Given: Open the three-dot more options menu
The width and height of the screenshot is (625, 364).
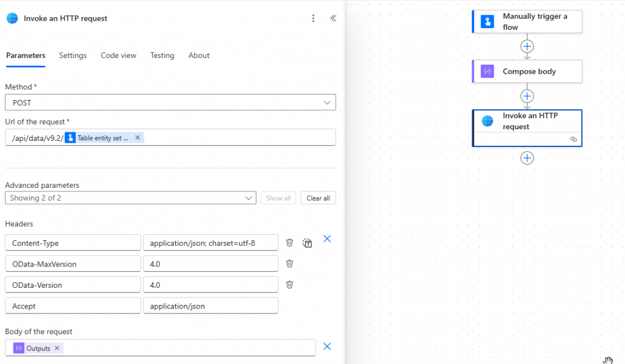Looking at the screenshot, I should coord(313,18).
